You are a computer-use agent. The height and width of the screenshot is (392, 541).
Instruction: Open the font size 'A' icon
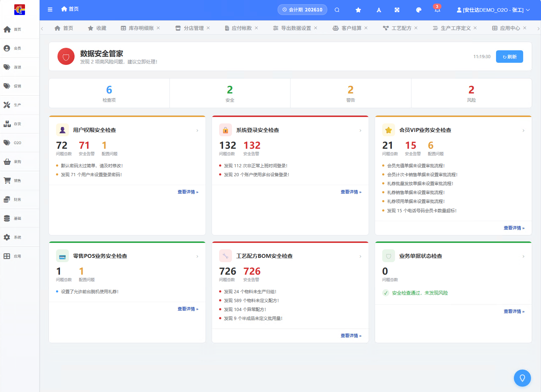click(x=379, y=10)
